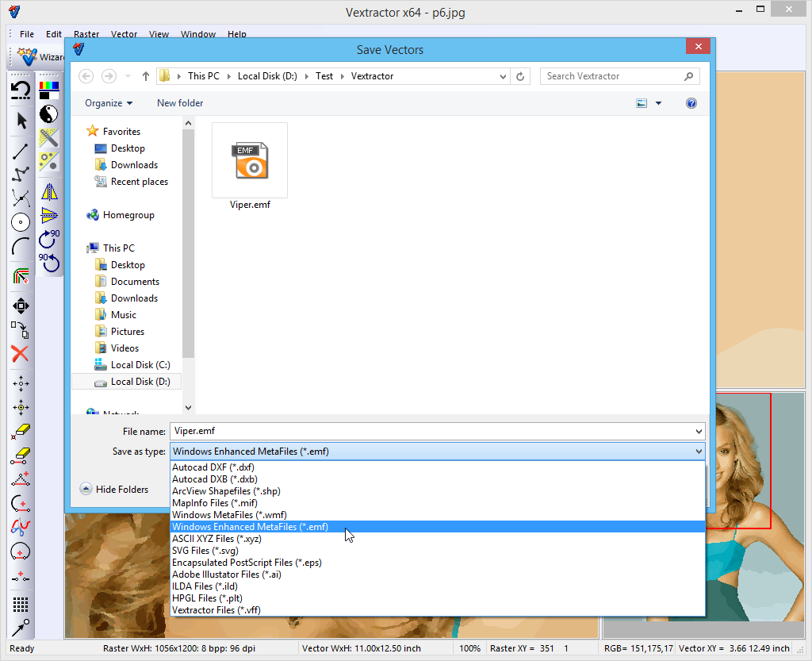Select the arrow pointer tool
The width and height of the screenshot is (812, 661).
click(x=21, y=121)
